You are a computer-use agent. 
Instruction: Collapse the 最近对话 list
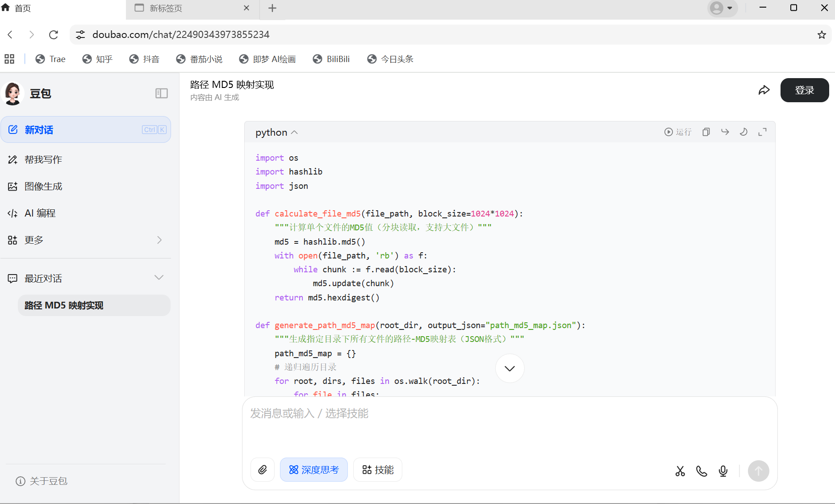(x=159, y=278)
